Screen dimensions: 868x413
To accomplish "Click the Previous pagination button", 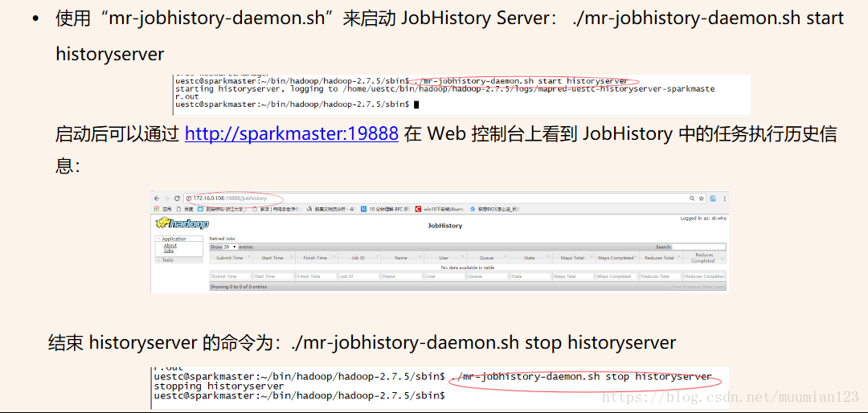I will point(692,287).
